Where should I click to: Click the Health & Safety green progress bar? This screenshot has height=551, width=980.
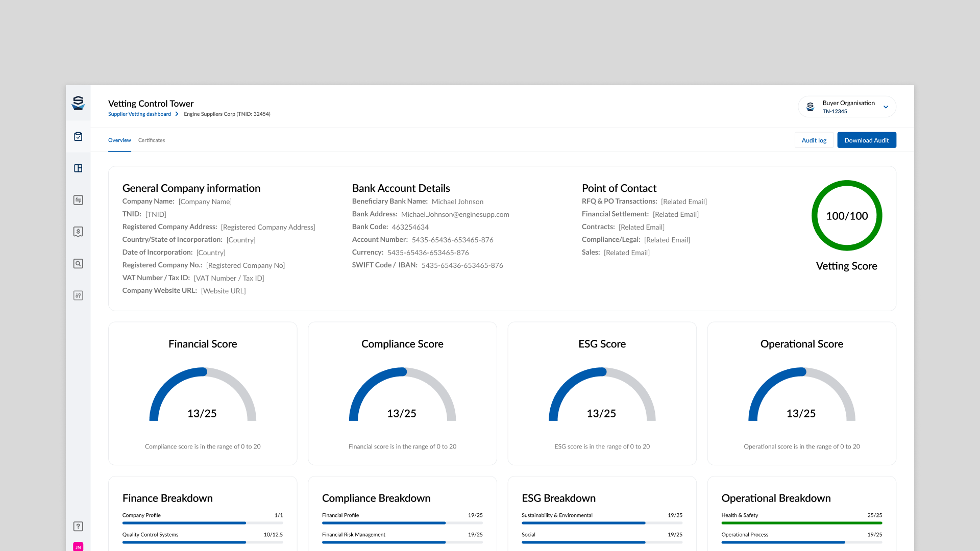tap(801, 523)
